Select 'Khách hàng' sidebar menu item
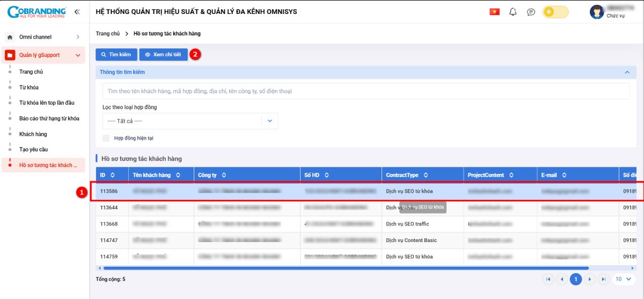Image resolution: width=644 pixels, height=299 pixels. (x=33, y=134)
